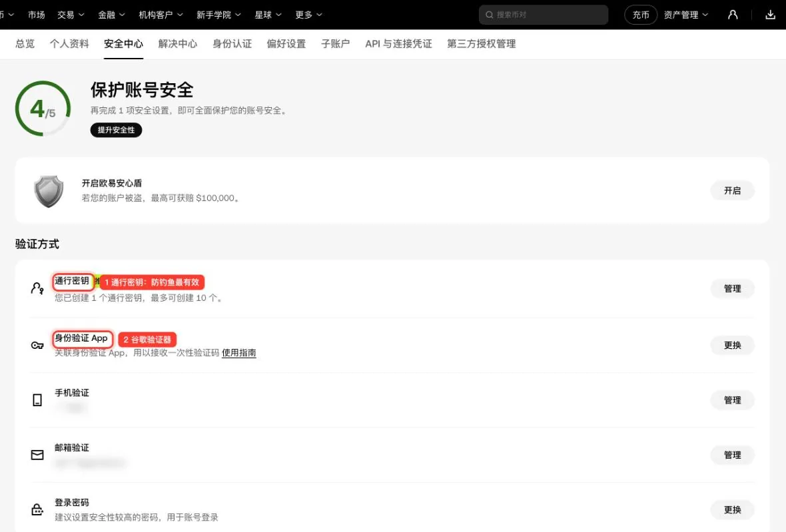Viewport: 786px width, 532px height.
Task: Click the 保护账号安全 heading
Action: (x=142, y=90)
